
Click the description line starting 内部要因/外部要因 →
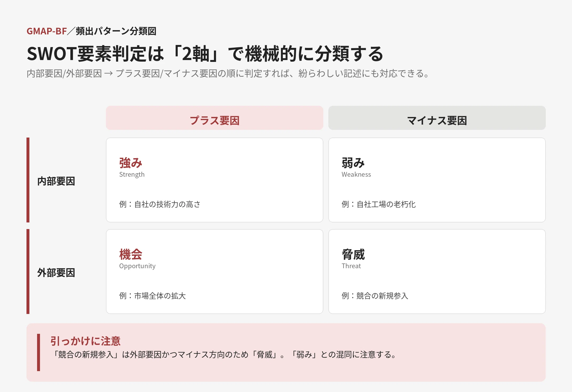point(228,74)
